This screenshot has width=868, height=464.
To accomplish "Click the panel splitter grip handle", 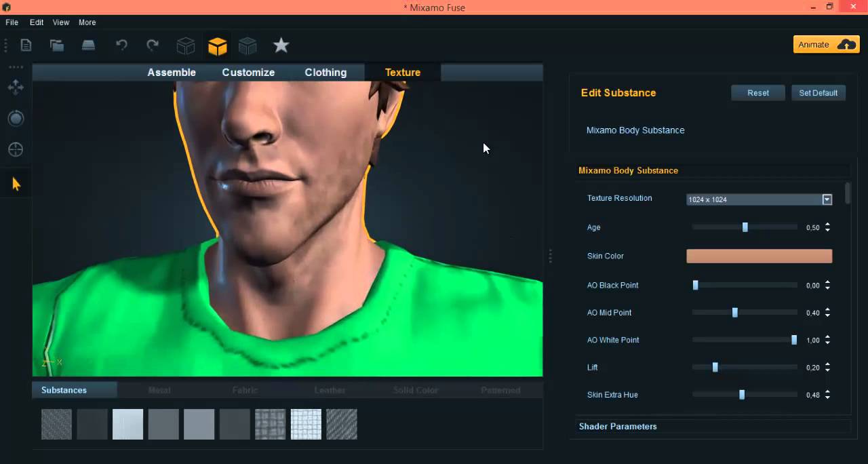I will (550, 256).
